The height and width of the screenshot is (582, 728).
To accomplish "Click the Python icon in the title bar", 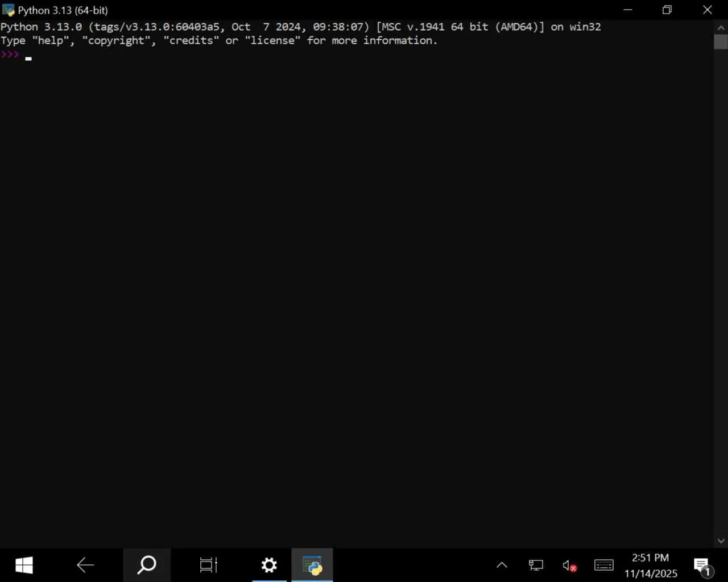I will click(x=8, y=10).
